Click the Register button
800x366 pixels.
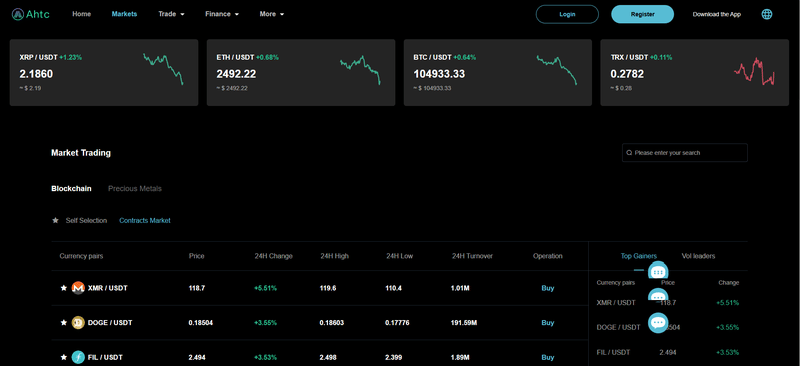pyautogui.click(x=642, y=14)
